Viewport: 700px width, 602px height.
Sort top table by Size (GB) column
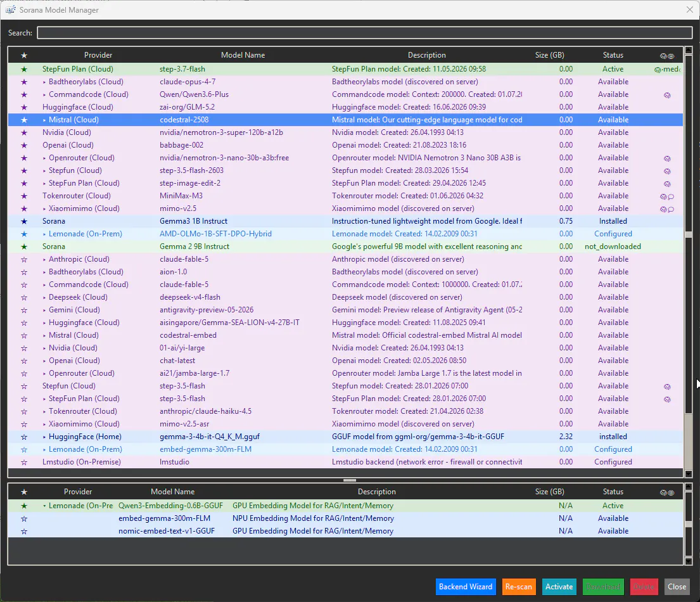pos(550,55)
